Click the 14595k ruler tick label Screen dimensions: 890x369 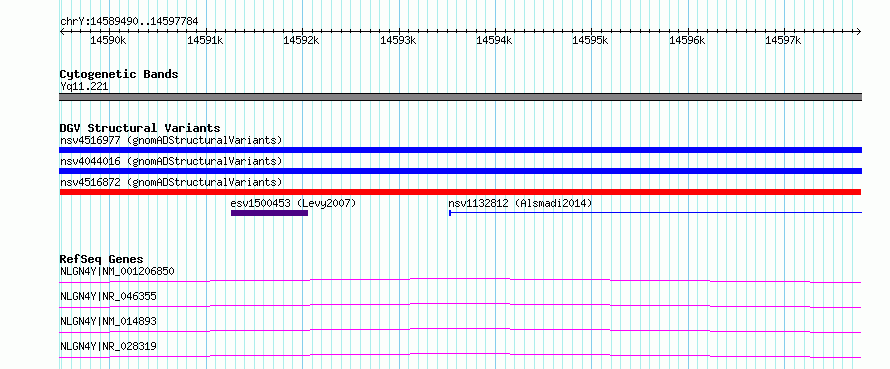(591, 40)
